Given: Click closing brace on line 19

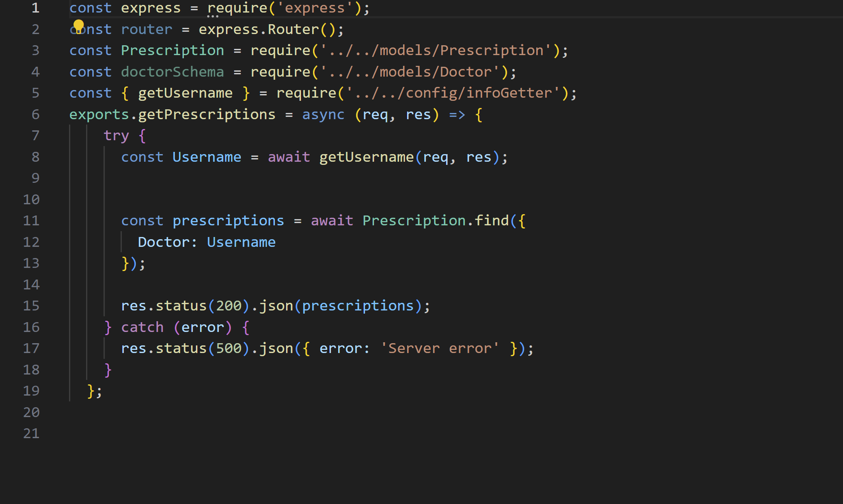Looking at the screenshot, I should pyautogui.click(x=91, y=391).
